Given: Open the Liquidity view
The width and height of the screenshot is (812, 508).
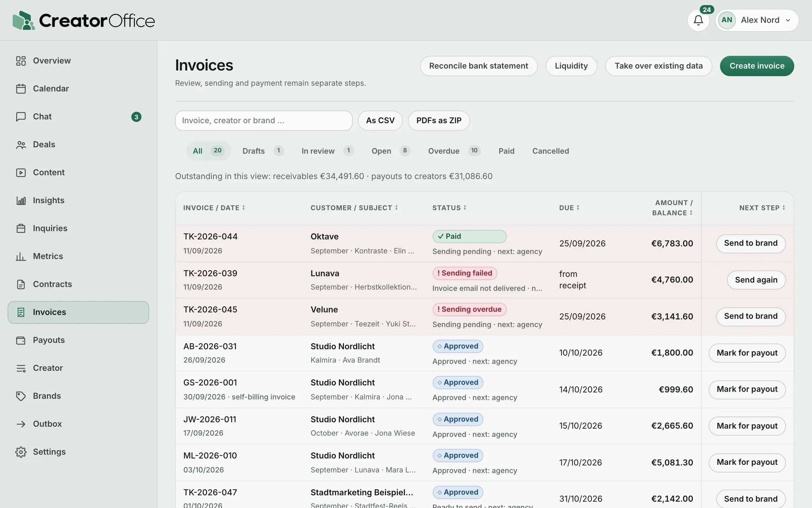Looking at the screenshot, I should click(x=571, y=66).
